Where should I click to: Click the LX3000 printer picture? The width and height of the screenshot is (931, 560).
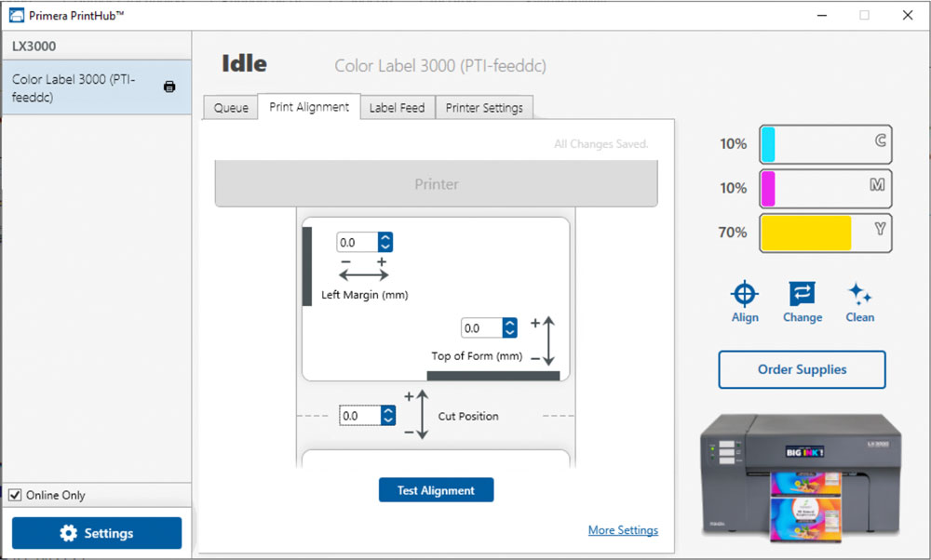(x=801, y=477)
